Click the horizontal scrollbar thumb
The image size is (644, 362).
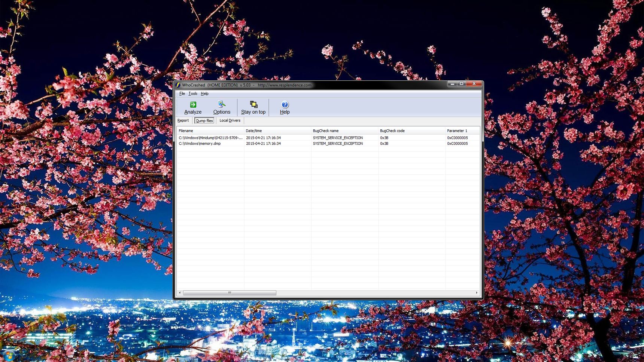click(230, 293)
